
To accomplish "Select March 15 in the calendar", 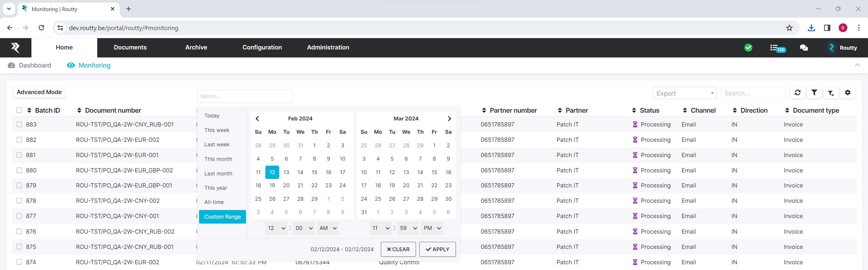I will 434,172.
